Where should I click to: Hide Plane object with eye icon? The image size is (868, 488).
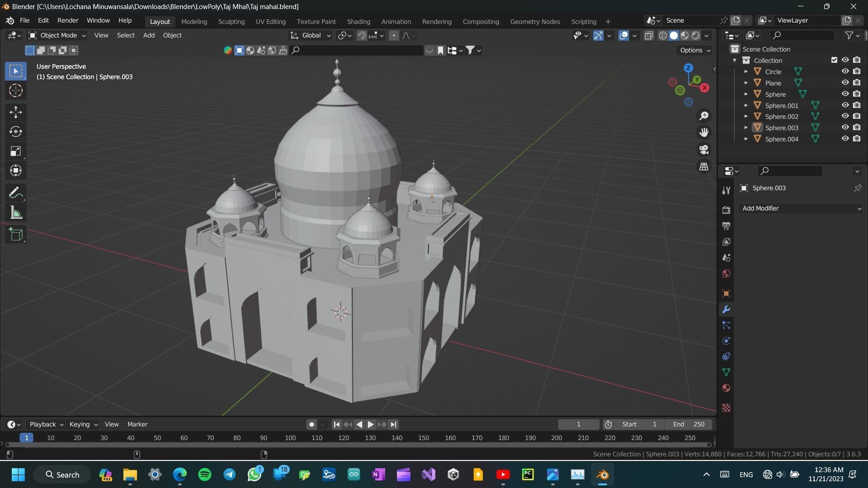[845, 83]
